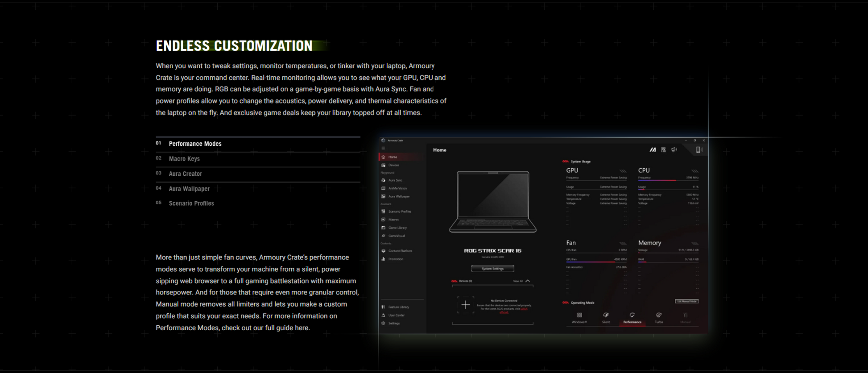Open Settings gear in the sidebar
This screenshot has width=868, height=373.
tap(384, 323)
